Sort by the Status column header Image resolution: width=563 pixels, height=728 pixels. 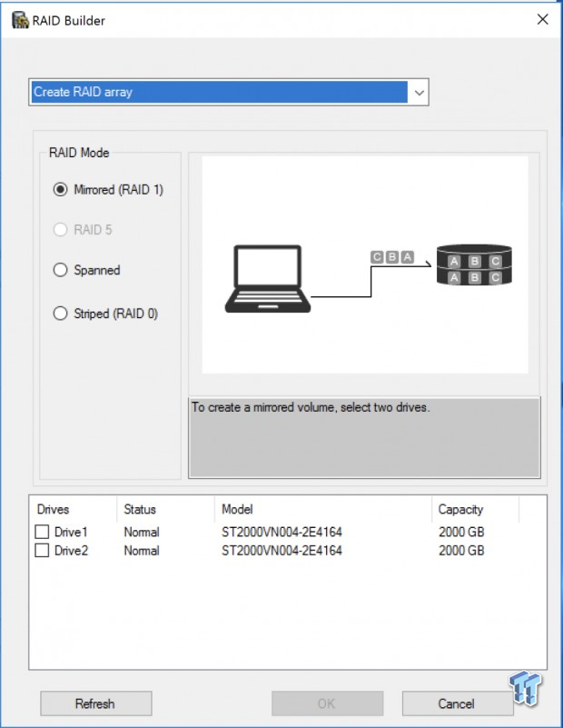(x=140, y=509)
